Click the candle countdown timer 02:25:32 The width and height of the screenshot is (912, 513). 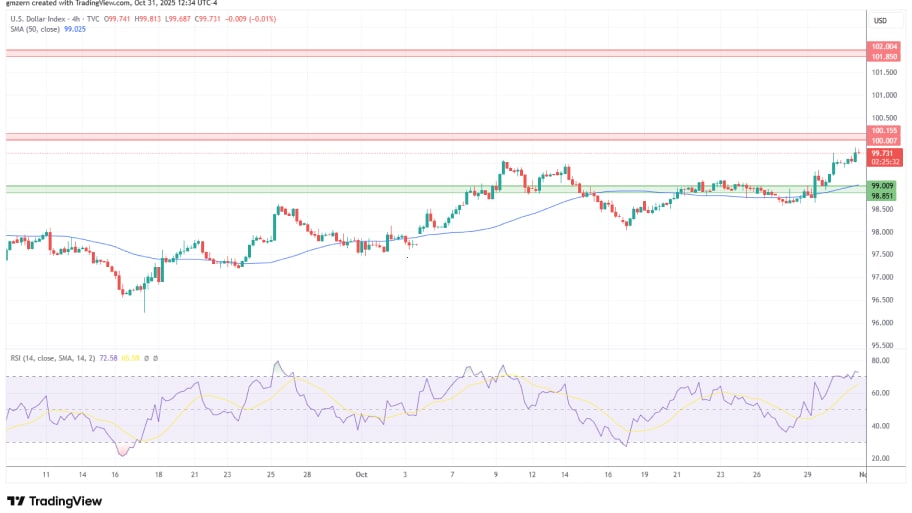click(886, 161)
